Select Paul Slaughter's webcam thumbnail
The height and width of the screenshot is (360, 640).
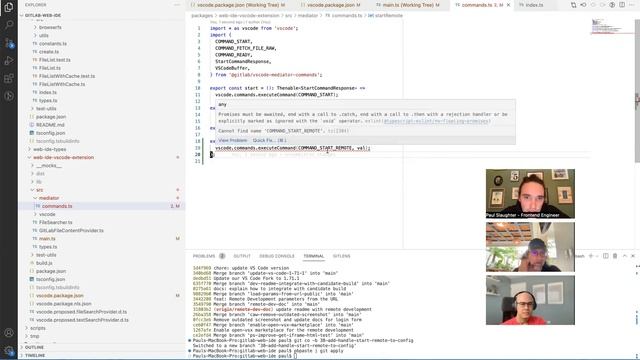pyautogui.click(x=530, y=193)
